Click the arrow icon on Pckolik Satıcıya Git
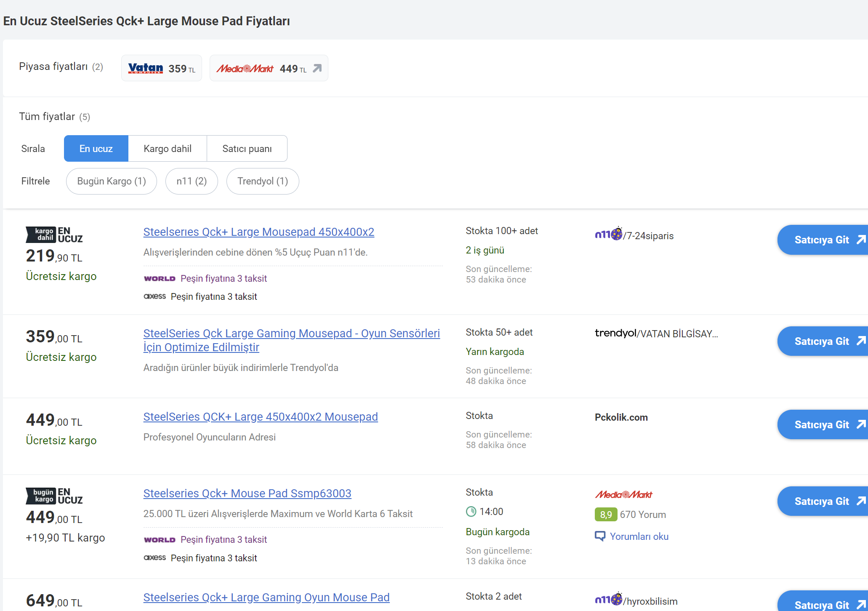This screenshot has width=868, height=611. click(861, 424)
